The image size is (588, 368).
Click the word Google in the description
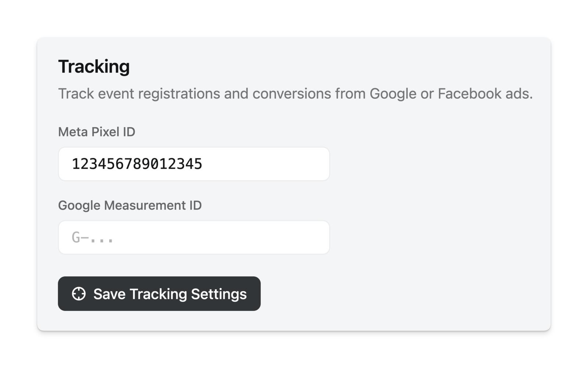[393, 94]
